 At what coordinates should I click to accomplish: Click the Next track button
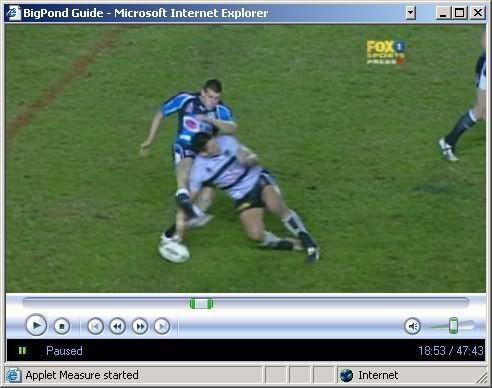[162, 326]
